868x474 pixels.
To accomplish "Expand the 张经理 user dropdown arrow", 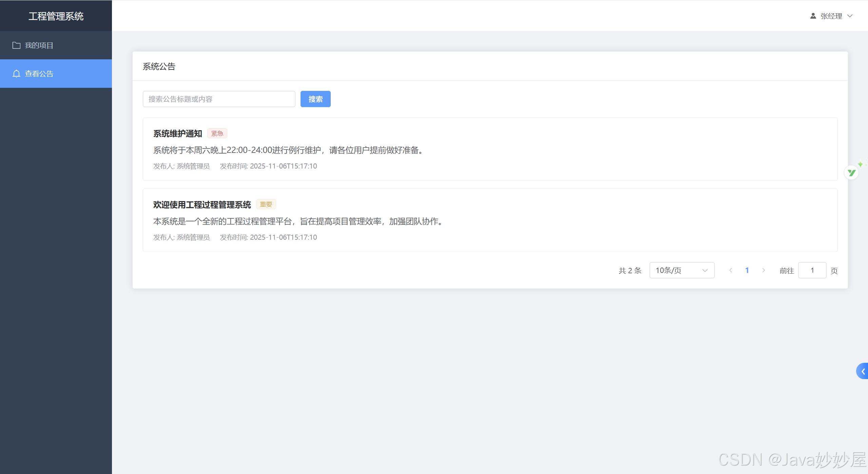I will click(x=850, y=16).
